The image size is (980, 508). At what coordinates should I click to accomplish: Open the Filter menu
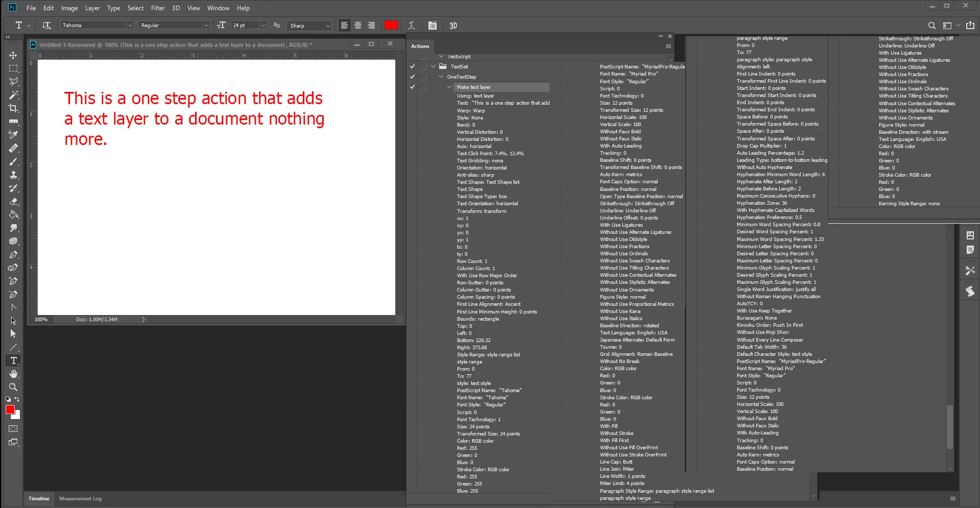click(x=158, y=8)
